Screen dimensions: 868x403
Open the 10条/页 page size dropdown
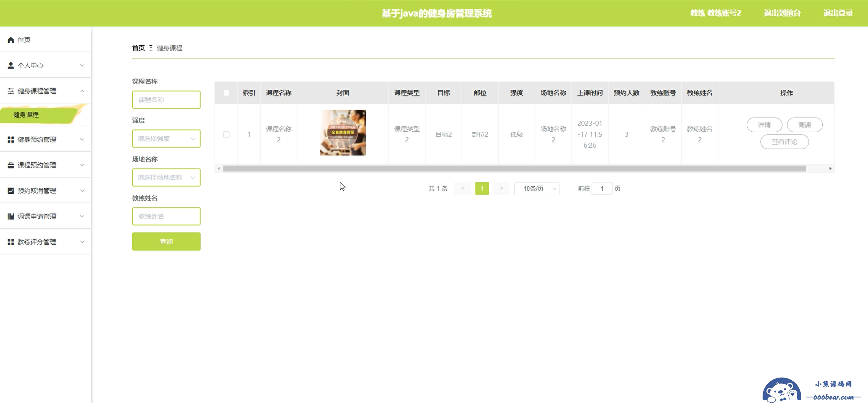point(537,189)
